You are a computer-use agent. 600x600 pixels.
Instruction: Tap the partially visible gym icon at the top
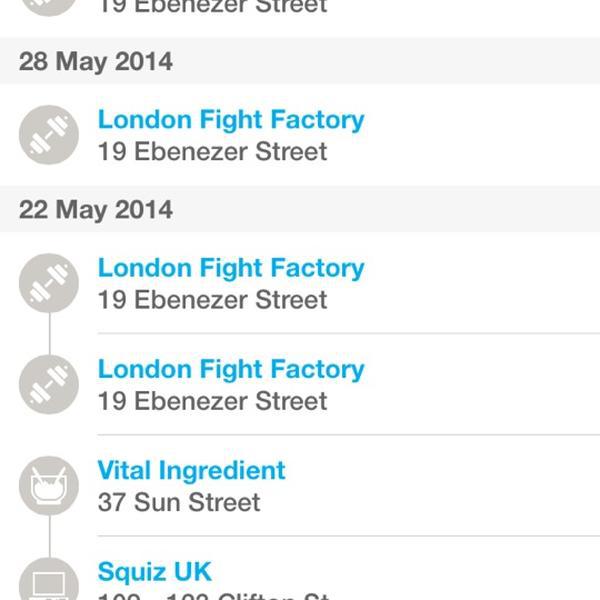coord(48,5)
